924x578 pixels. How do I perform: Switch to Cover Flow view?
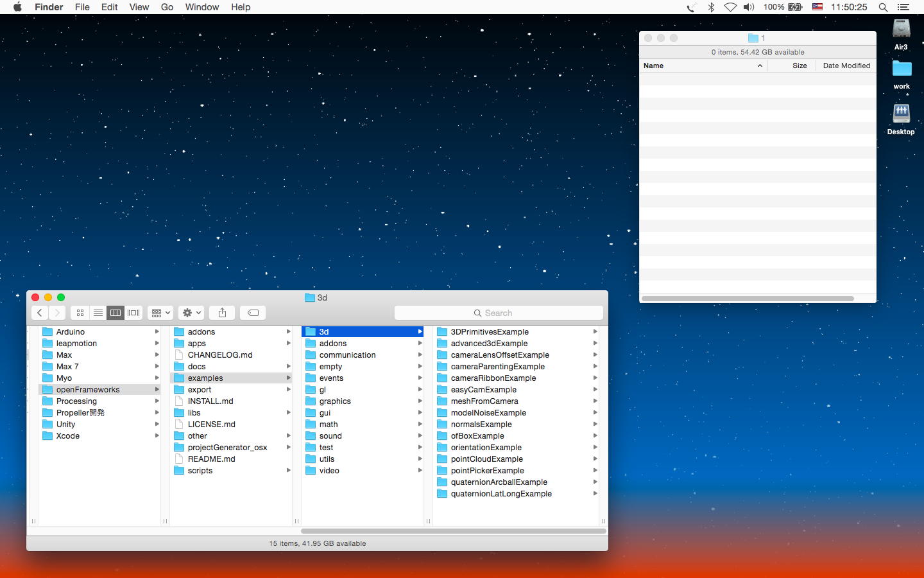[x=133, y=313]
